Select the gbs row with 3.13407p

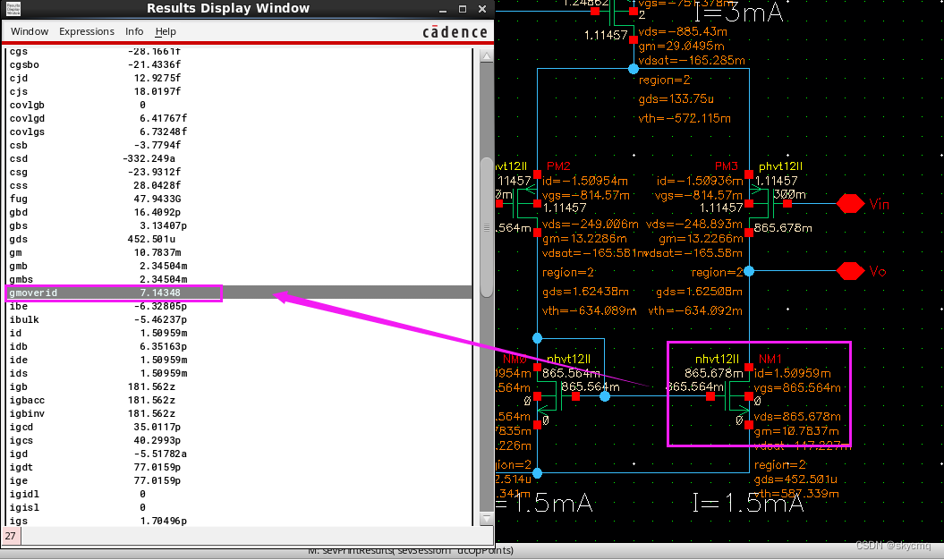238,225
